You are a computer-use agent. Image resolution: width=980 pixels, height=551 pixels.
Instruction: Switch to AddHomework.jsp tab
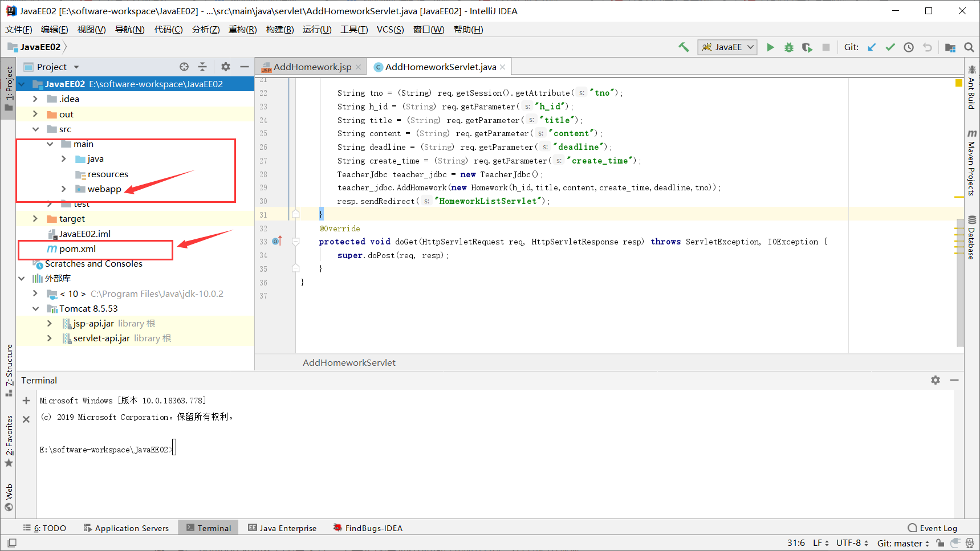tap(312, 67)
